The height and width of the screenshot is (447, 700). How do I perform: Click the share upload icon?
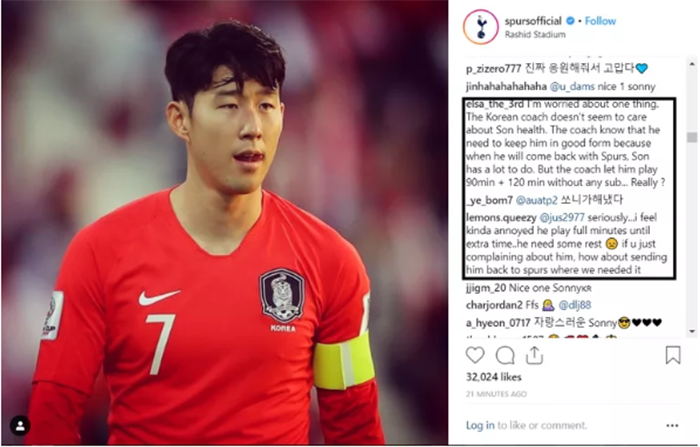point(534,355)
